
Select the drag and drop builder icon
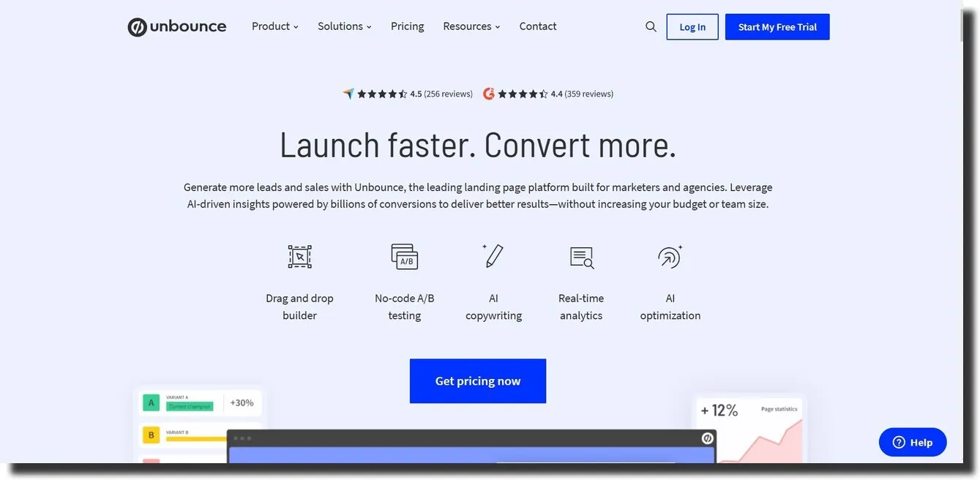coord(299,255)
